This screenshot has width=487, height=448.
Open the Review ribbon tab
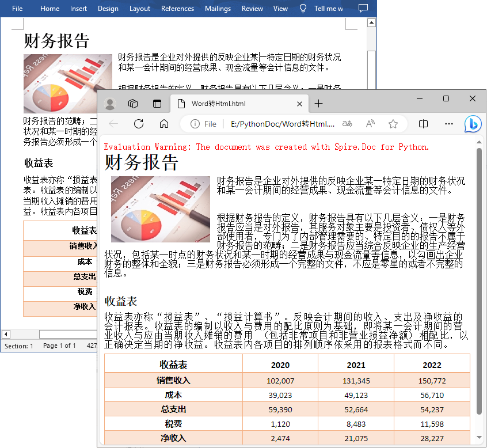coord(252,9)
